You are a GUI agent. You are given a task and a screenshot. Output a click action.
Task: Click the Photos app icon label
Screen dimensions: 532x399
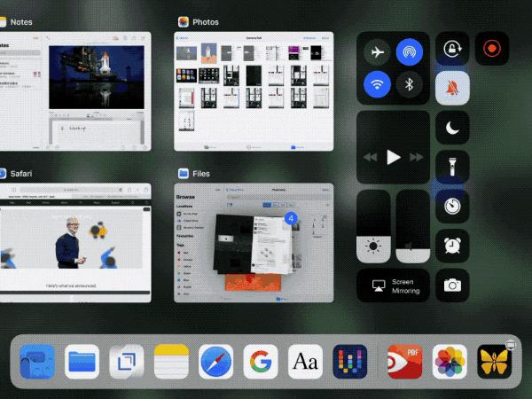pyautogui.click(x=206, y=22)
